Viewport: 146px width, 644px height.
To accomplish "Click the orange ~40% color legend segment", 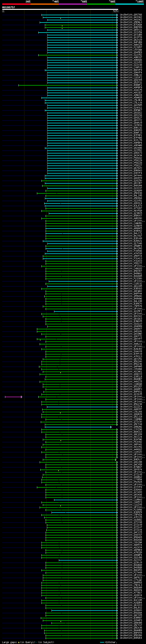I will (x=45, y=4).
